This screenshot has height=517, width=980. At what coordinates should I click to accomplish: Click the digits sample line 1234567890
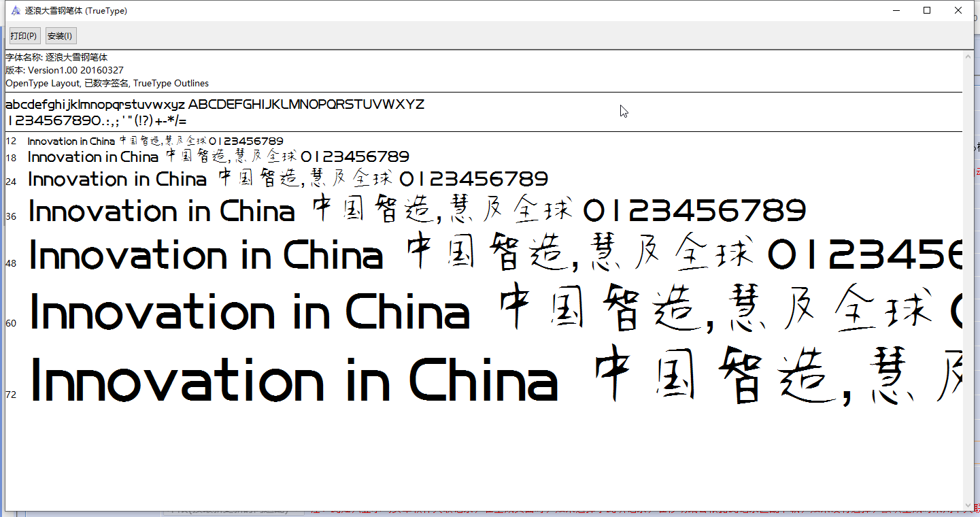tap(96, 120)
